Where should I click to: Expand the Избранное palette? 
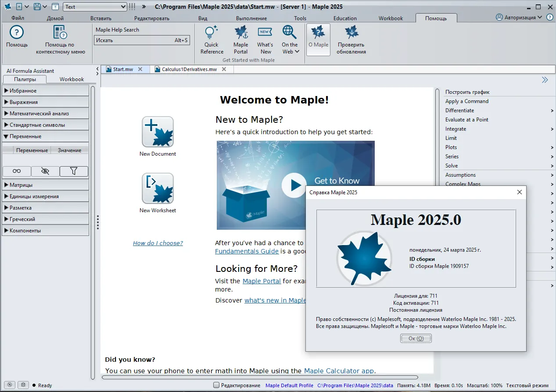pos(46,91)
